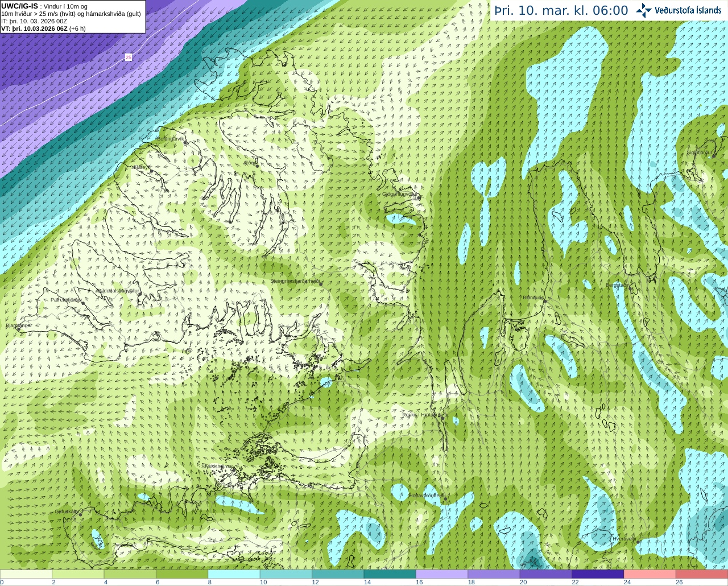Pick the 16–18 m/s lavender swatch
The height and width of the screenshot is (586, 728).
click(442, 574)
